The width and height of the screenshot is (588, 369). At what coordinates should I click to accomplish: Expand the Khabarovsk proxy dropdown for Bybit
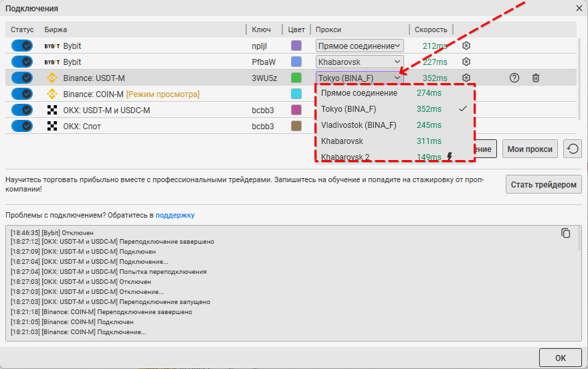coord(360,62)
